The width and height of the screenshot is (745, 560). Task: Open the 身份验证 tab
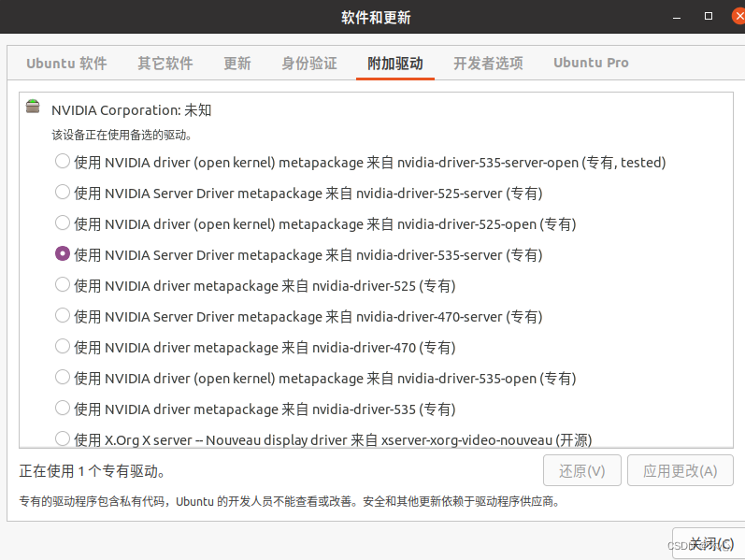click(x=309, y=64)
